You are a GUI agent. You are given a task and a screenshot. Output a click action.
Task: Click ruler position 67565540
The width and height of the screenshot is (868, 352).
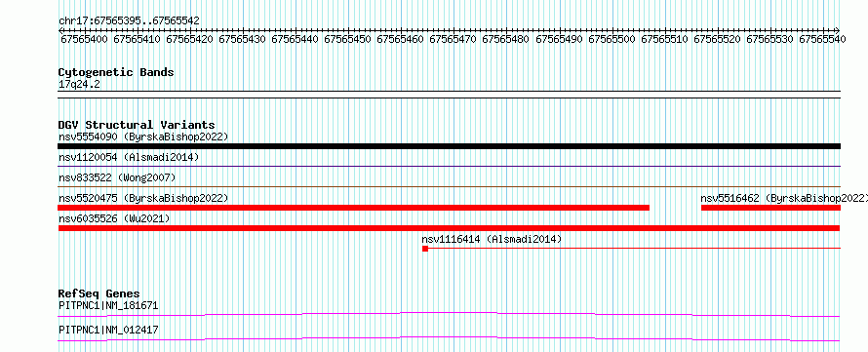coord(822,39)
